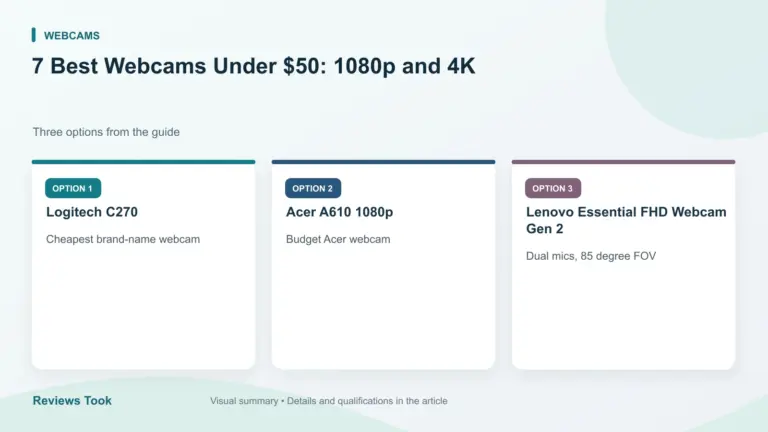Click 'Cheapest brand-name webcam' description
This screenshot has height=432, width=768.
[x=123, y=240]
